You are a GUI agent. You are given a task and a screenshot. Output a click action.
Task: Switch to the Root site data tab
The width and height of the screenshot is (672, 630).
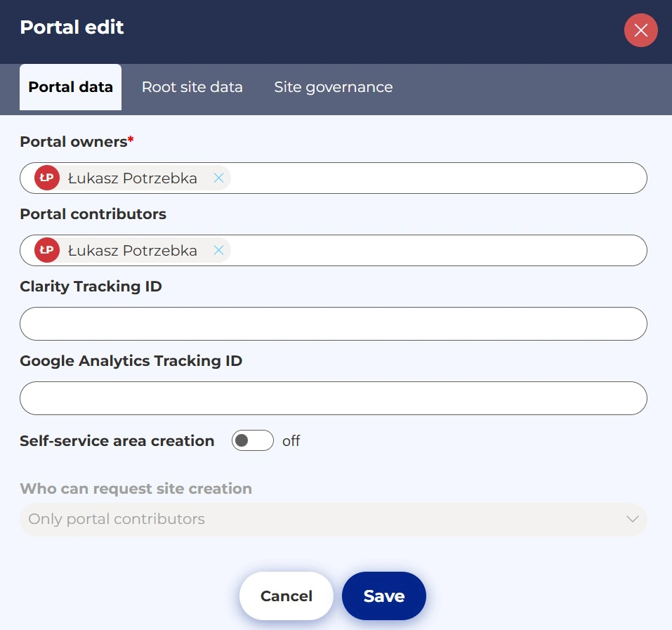pyautogui.click(x=192, y=87)
